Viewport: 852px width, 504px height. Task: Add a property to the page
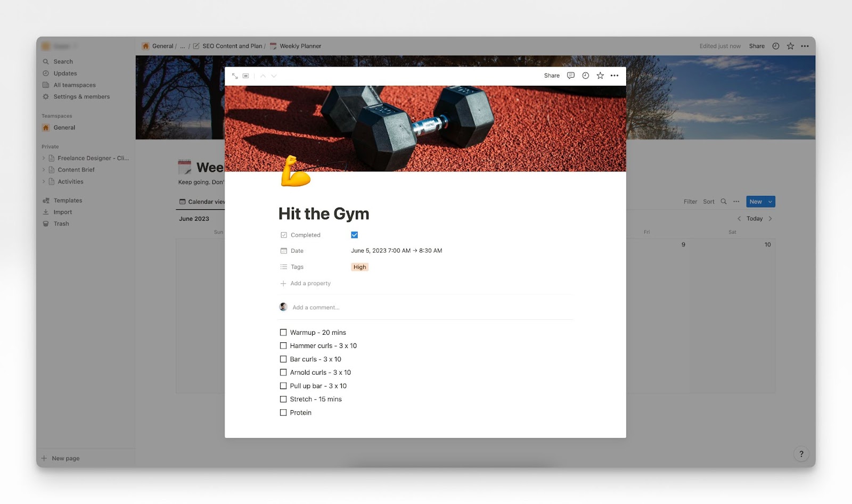306,284
